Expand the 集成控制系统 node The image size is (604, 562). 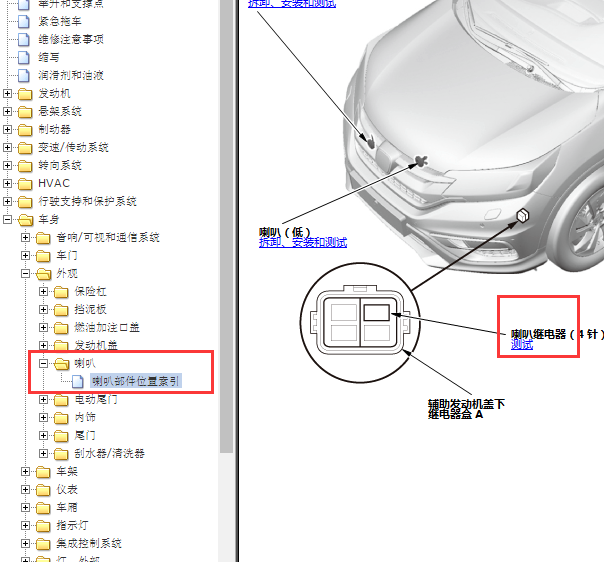(25, 544)
